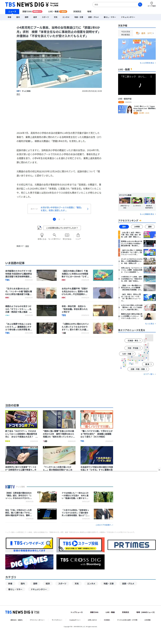Click footer プライバシーポリシー link
Image resolution: width=161 pixels, height=644 pixels.
(37, 620)
